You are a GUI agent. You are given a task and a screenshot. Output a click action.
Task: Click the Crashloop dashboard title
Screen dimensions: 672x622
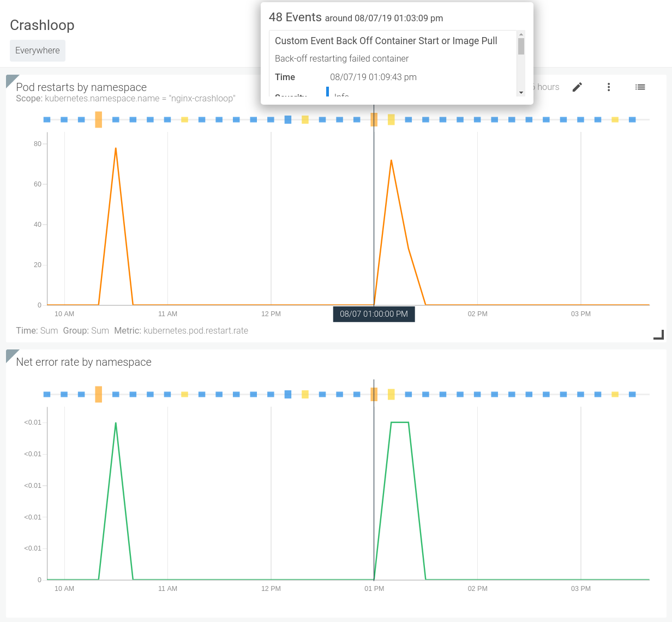[42, 25]
